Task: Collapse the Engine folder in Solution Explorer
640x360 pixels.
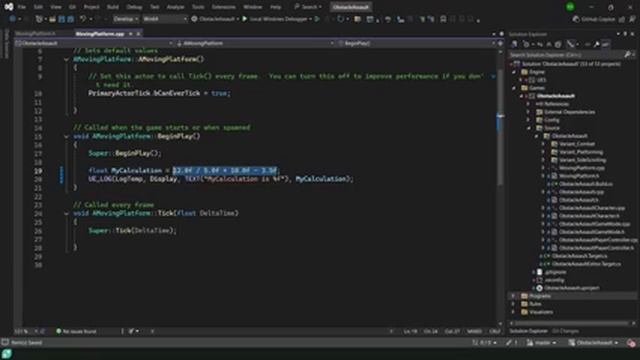Action: [514, 72]
